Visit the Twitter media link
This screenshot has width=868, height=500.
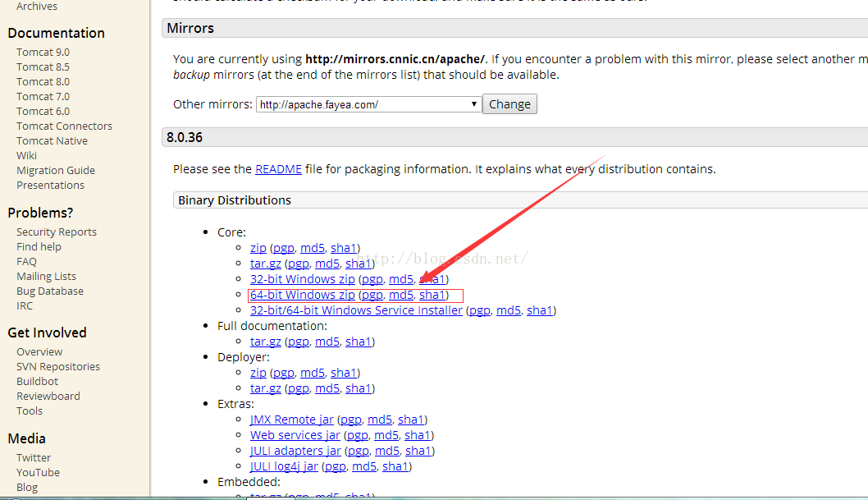(x=33, y=457)
